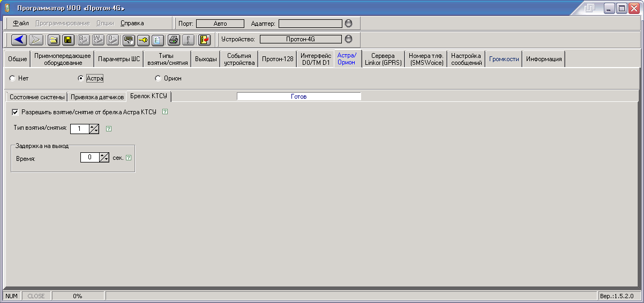This screenshot has height=303, width=644.
Task: Click the application icon in title bar
Action: click(x=8, y=8)
